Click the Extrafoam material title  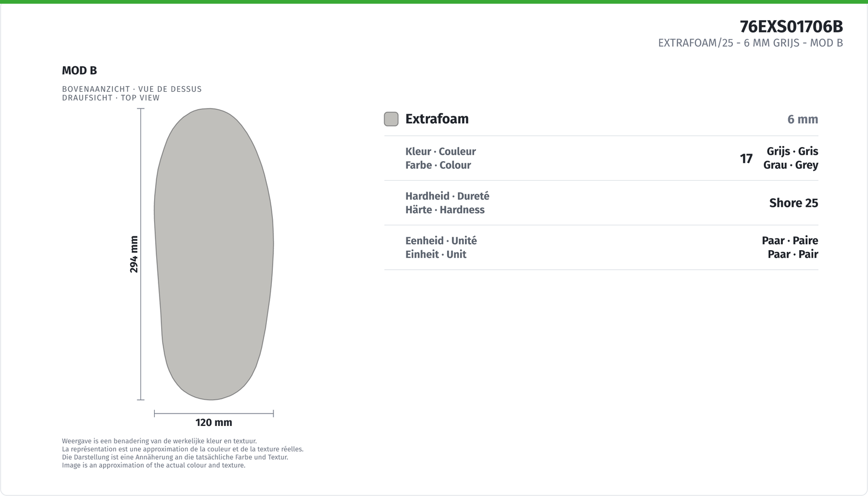[437, 119]
